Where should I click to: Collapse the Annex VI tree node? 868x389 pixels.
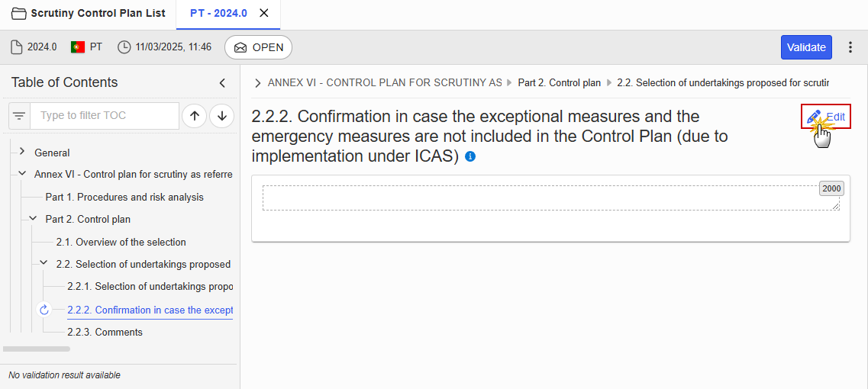(x=22, y=174)
